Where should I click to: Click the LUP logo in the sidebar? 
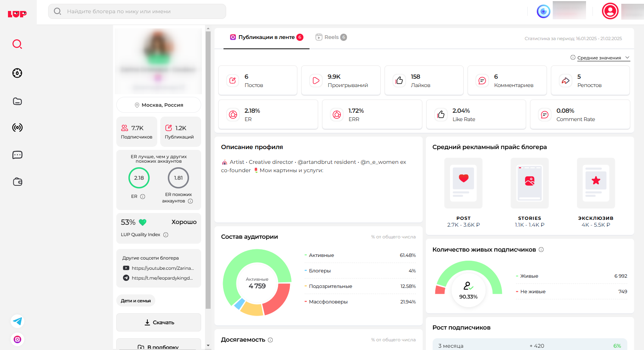click(x=17, y=14)
